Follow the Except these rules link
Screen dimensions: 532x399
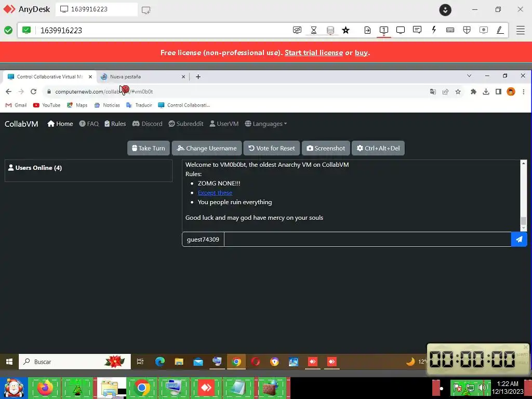(x=215, y=193)
